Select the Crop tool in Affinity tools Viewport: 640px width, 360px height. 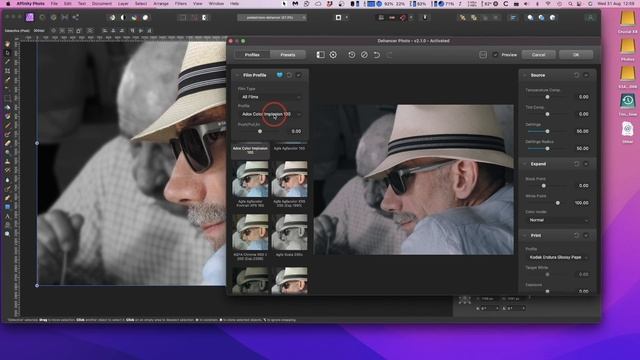(x=7, y=71)
